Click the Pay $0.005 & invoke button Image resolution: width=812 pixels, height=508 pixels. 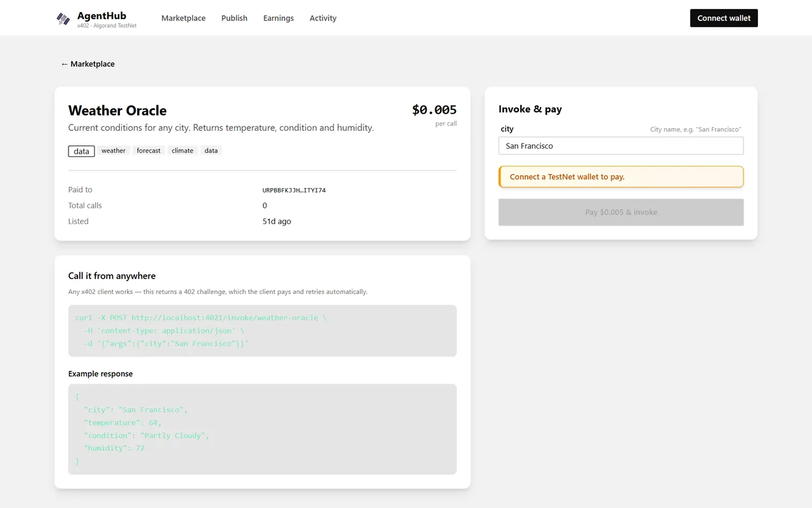(x=621, y=212)
